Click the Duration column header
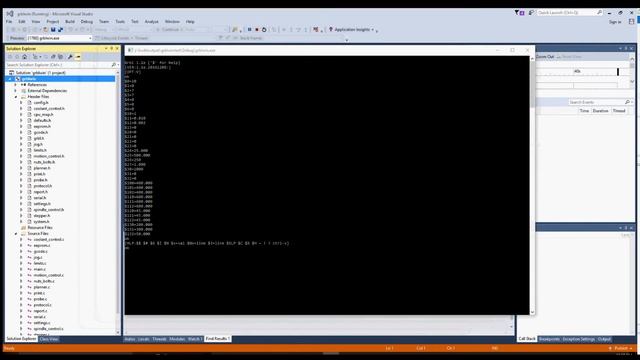 pos(600,111)
